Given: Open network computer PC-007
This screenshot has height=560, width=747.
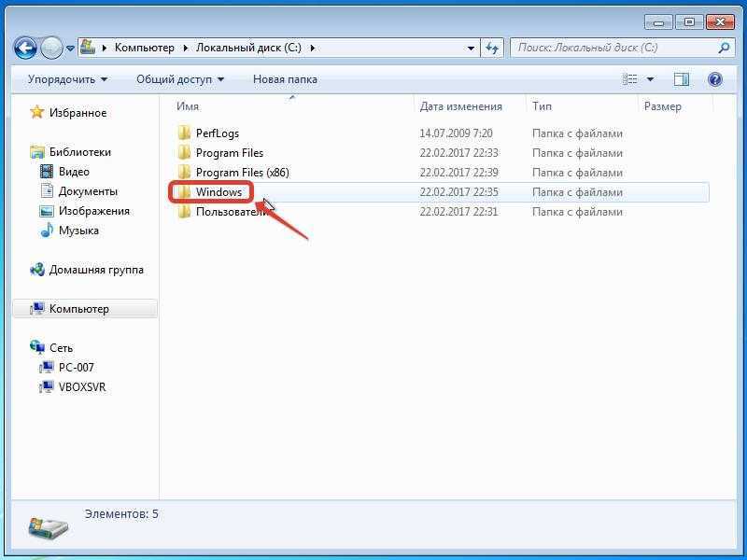Looking at the screenshot, I should tap(77, 368).
